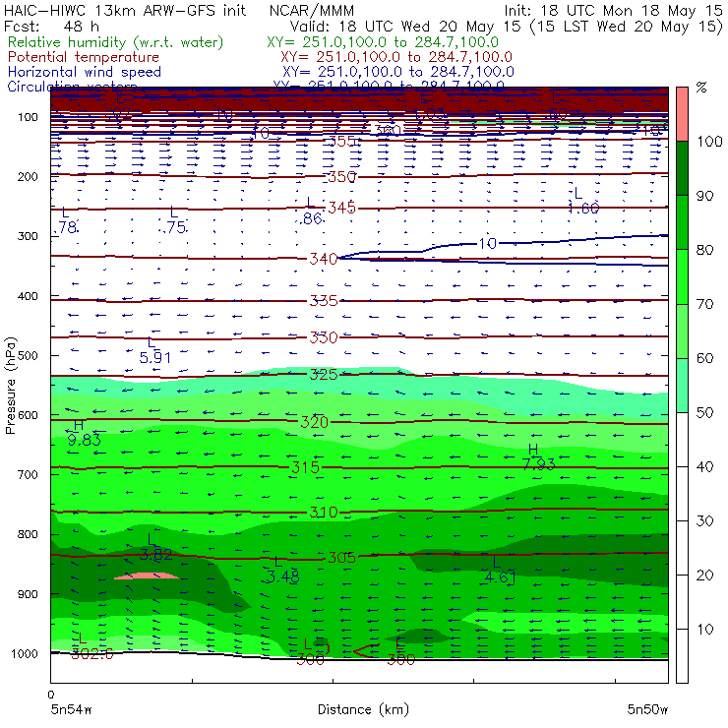The height and width of the screenshot is (728, 728).
Task: Click the 'L 4.61' wind minimum label
Action: [x=500, y=570]
